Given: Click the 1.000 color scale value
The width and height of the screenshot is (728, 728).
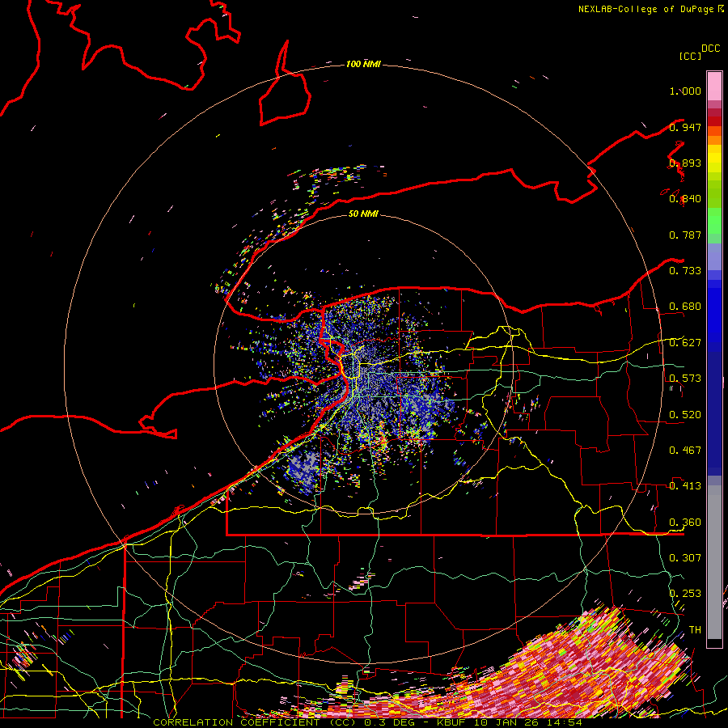Looking at the screenshot, I should click(685, 91).
